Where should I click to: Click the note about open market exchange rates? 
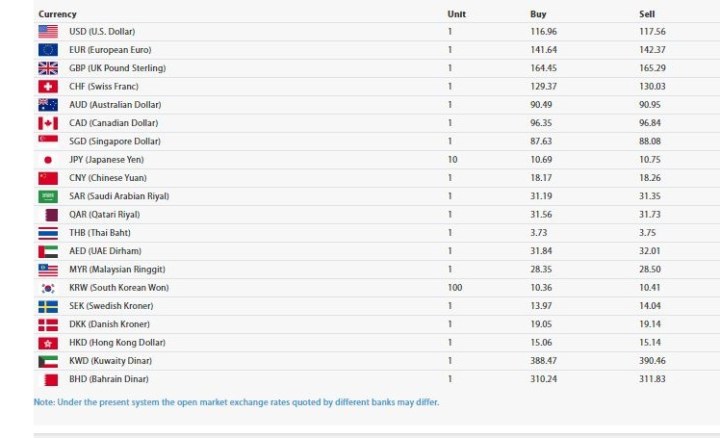tap(236, 402)
